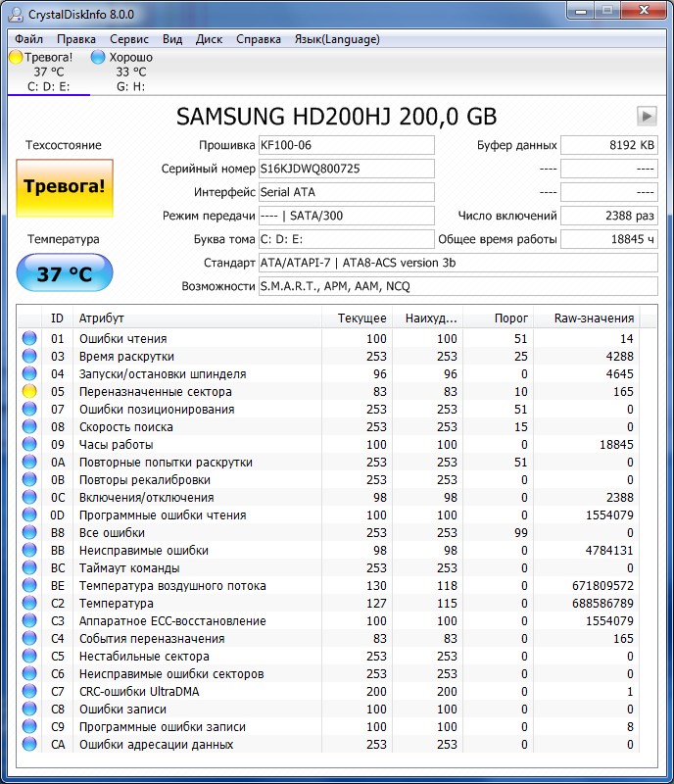Viewport: 674px width, 784px height.
Task: Click the yellow Тревога! health status button
Action: 65,188
